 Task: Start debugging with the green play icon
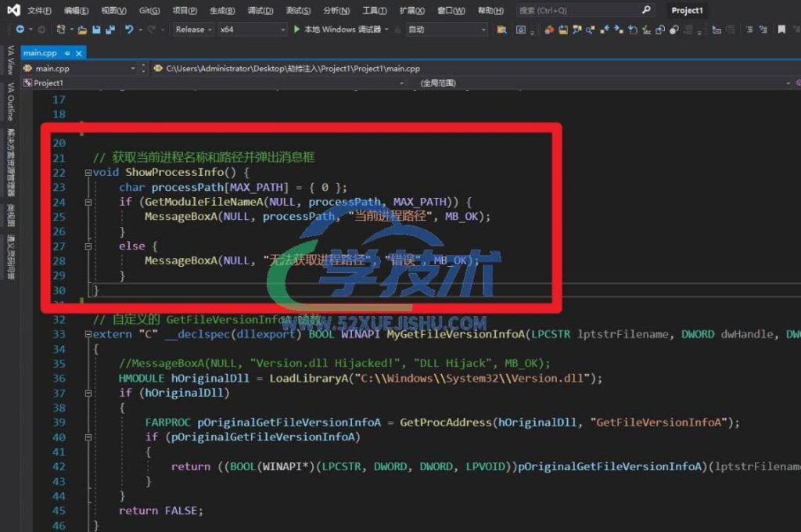[297, 30]
